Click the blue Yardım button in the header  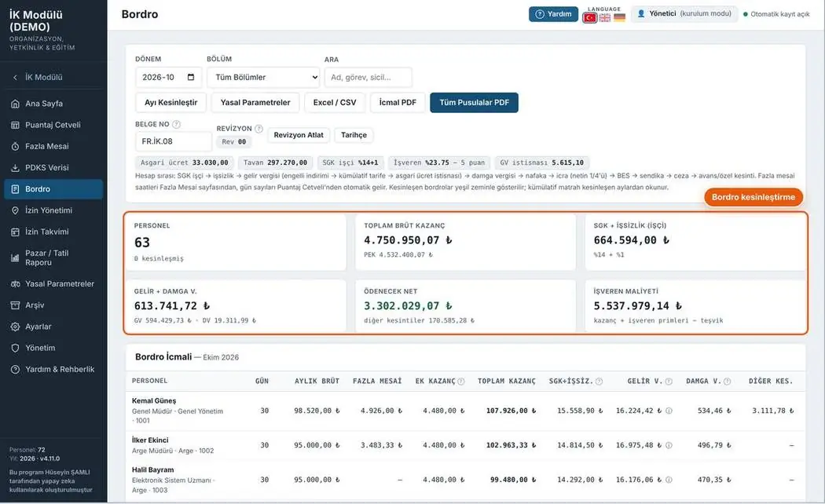tap(553, 14)
